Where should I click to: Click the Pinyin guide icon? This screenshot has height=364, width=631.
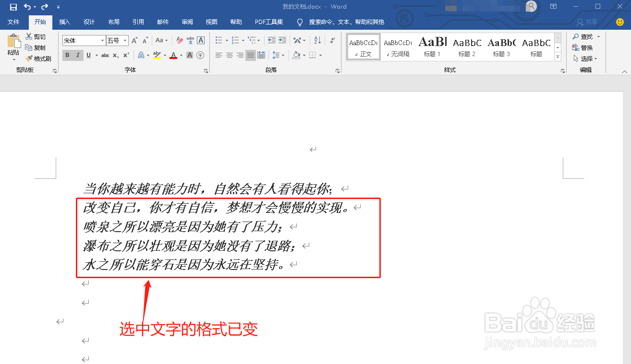[190, 40]
